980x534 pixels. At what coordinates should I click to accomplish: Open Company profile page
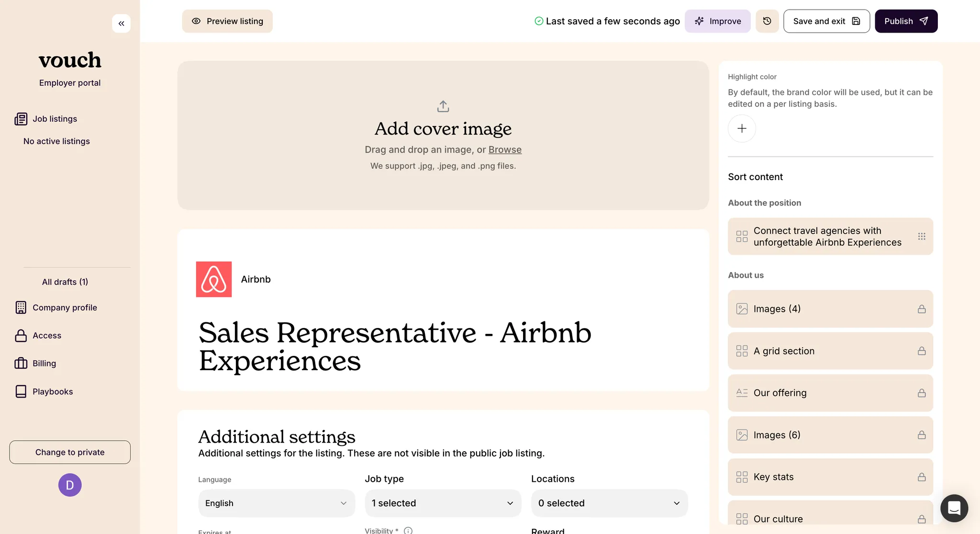(65, 307)
